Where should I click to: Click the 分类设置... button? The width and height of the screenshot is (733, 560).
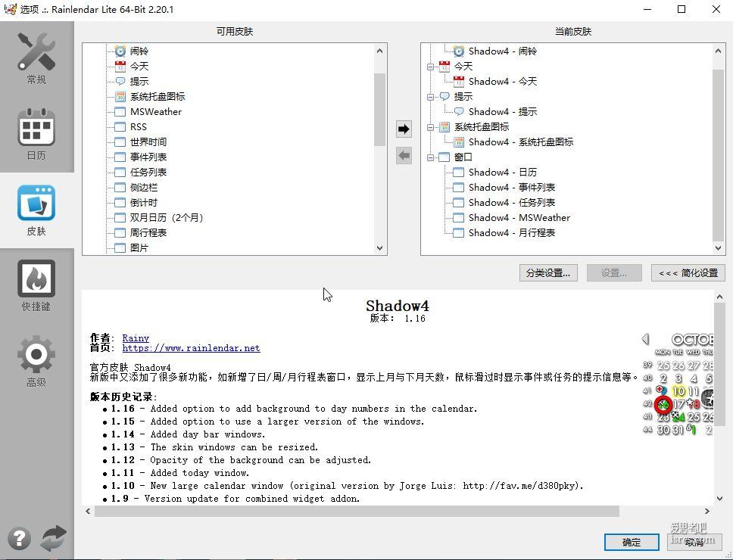548,272
